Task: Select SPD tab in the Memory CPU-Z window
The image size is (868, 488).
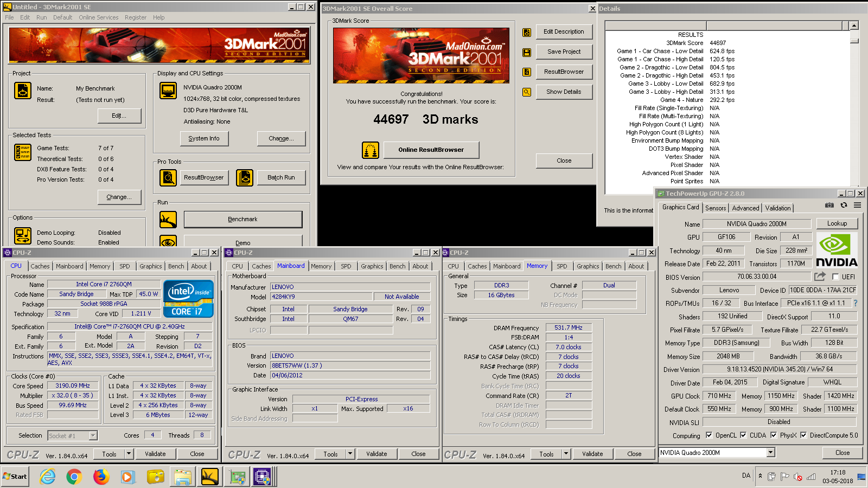Action: [562, 266]
